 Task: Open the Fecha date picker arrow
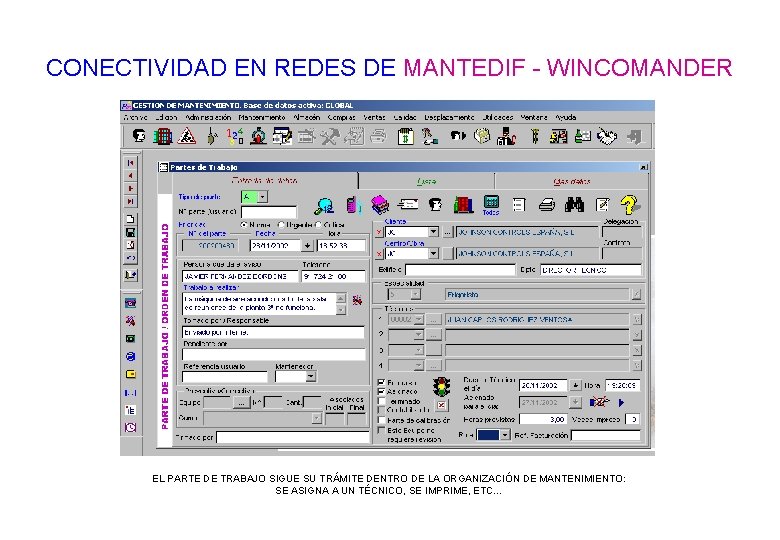[307, 246]
